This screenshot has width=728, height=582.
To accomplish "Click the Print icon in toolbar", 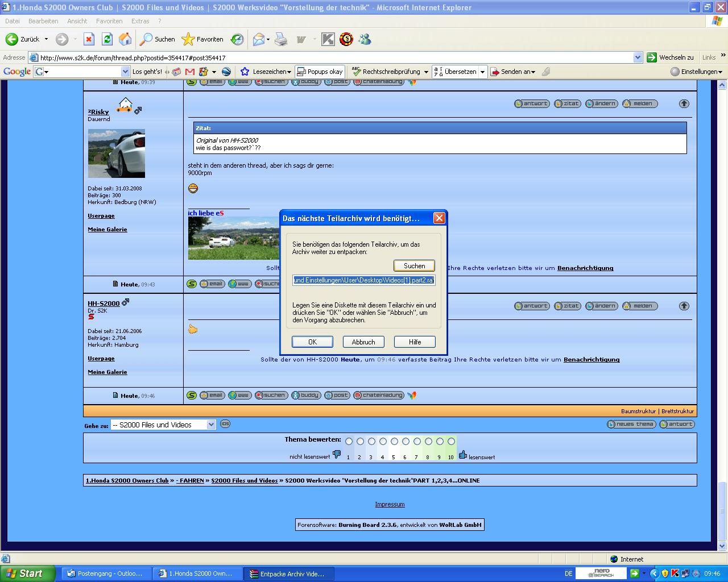I will (281, 39).
